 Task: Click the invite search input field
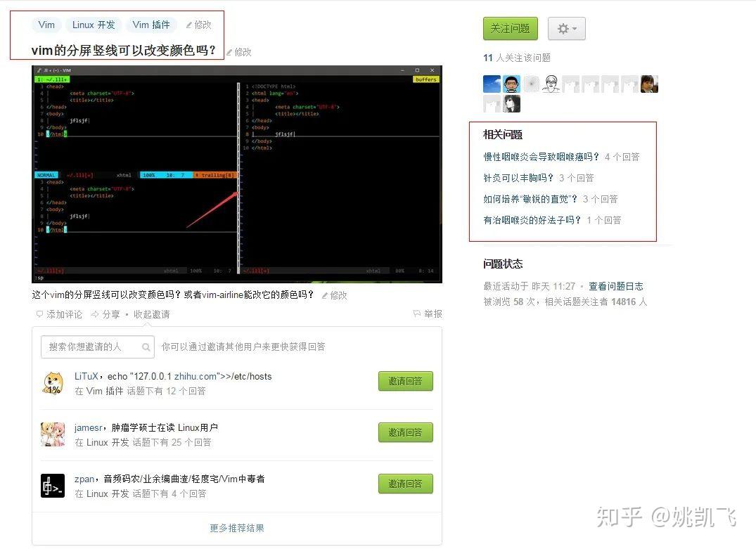pyautogui.click(x=91, y=347)
